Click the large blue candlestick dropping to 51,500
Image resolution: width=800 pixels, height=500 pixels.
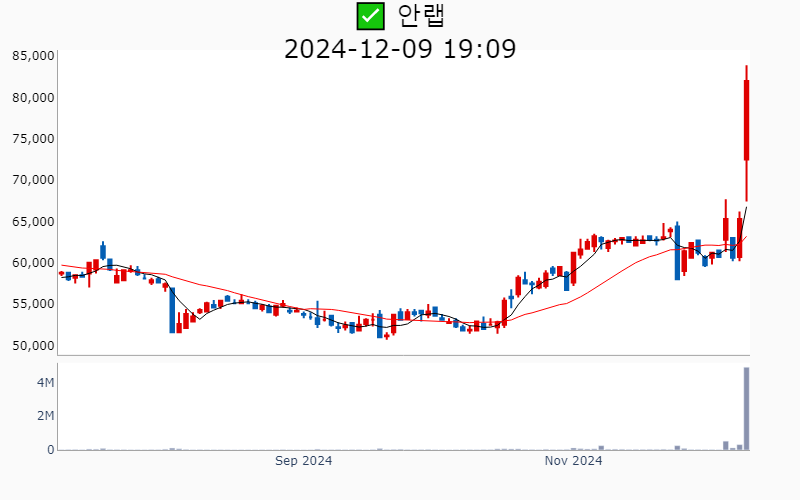[x=172, y=310]
